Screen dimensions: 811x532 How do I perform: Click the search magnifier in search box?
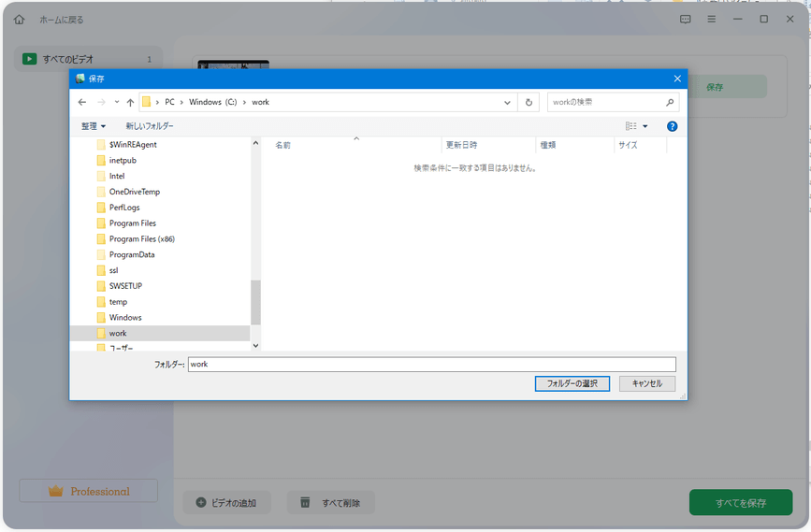coord(670,102)
